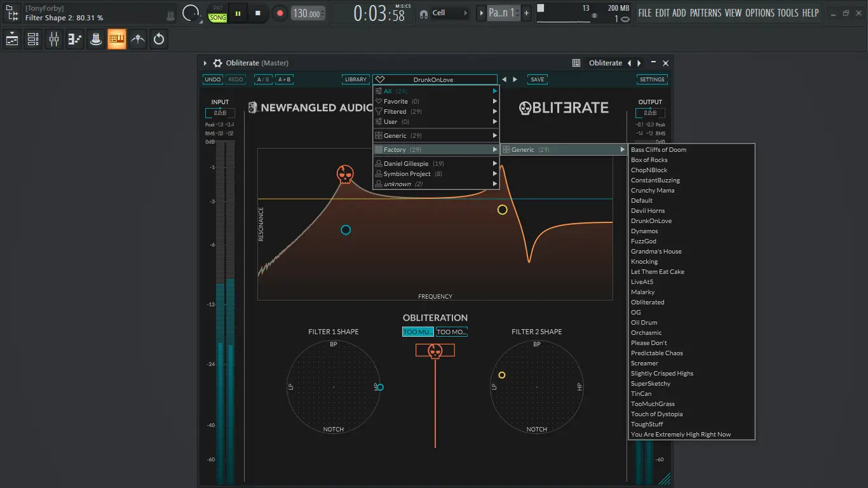Expand the All (29) preset submenu
The width and height of the screenshot is (868, 488).
(x=436, y=91)
